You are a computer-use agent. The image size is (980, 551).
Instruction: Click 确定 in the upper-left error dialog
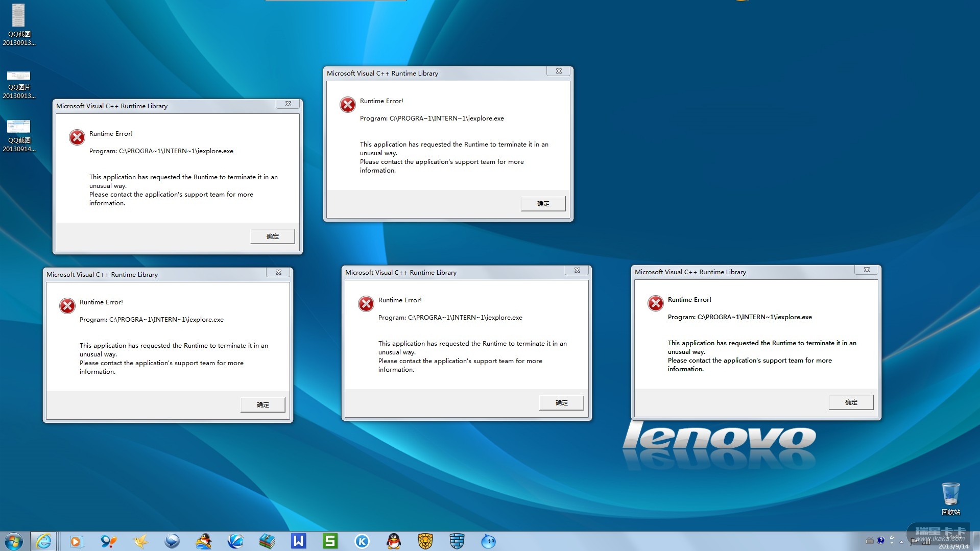point(273,236)
